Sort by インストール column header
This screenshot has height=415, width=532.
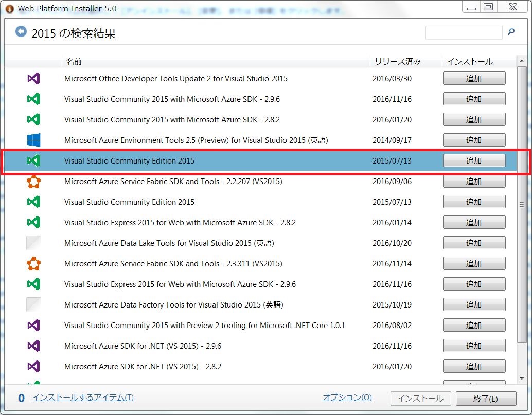pyautogui.click(x=478, y=61)
